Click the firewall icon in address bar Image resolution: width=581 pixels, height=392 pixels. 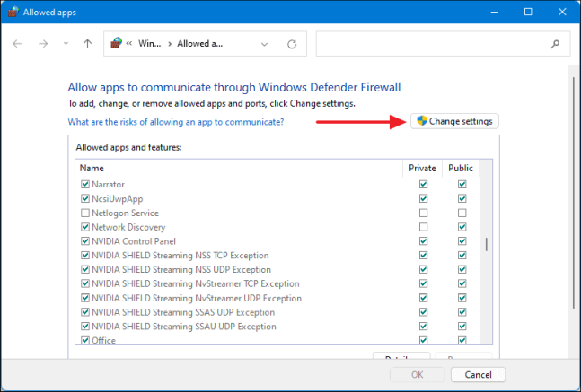[116, 43]
